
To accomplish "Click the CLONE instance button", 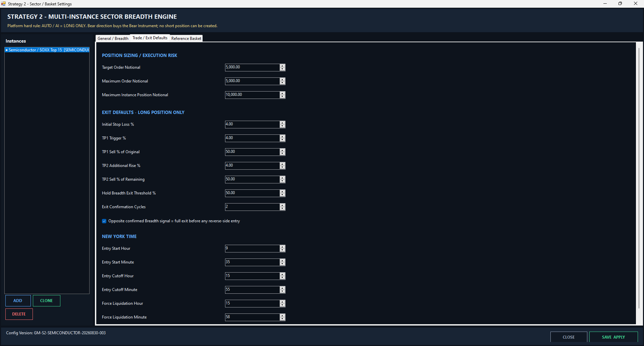I will [x=47, y=301].
